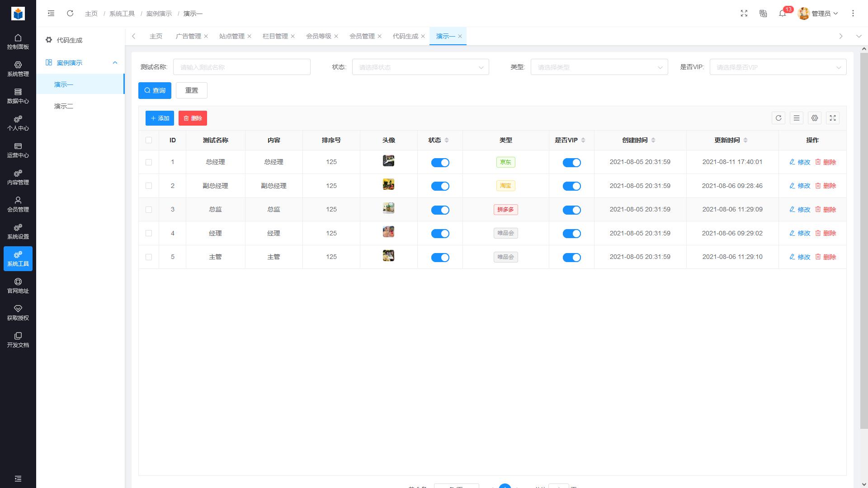The height and width of the screenshot is (488, 868).
Task: Click 修改 on the 主管 row
Action: coord(801,257)
